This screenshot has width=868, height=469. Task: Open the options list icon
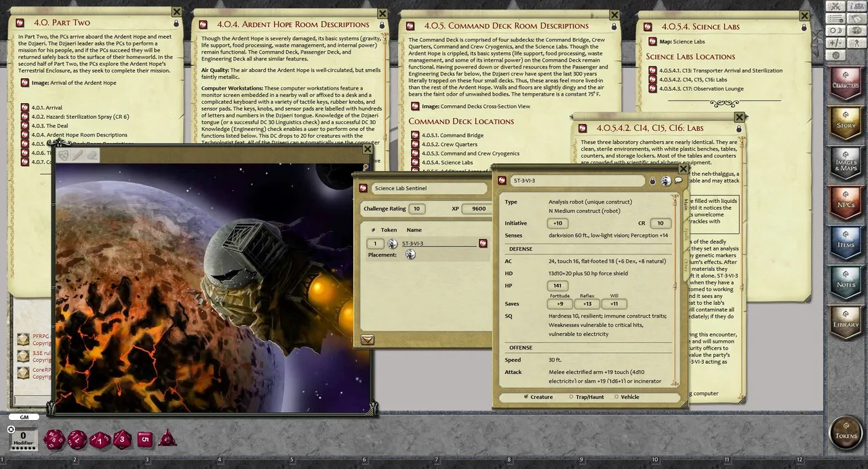(x=835, y=18)
